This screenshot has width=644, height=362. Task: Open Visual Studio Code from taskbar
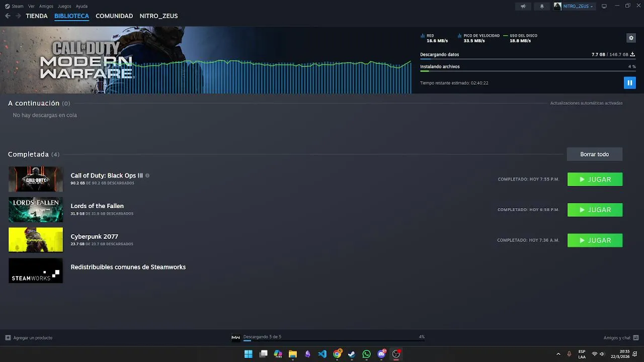323,354
